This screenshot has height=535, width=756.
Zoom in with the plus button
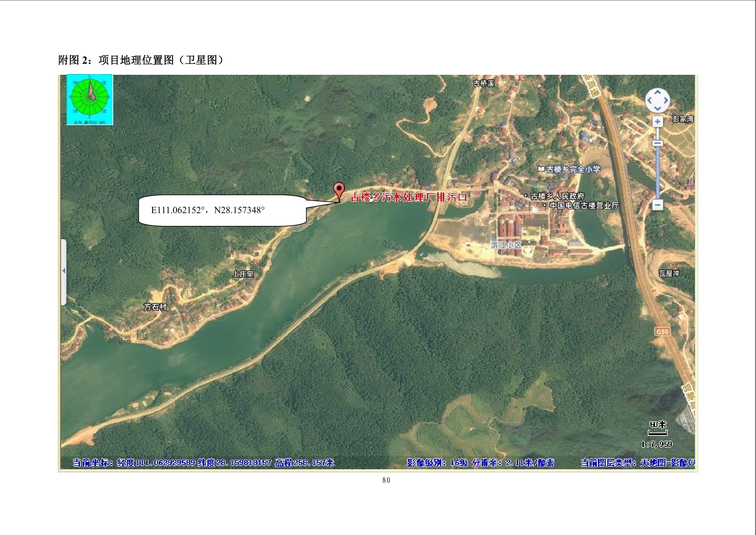point(657,122)
